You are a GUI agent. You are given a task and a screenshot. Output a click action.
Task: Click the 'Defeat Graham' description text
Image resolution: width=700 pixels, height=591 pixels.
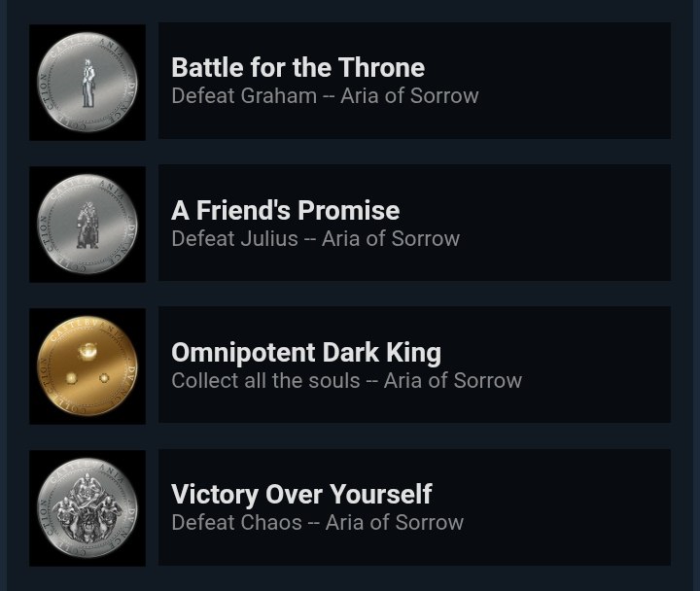coord(244,95)
